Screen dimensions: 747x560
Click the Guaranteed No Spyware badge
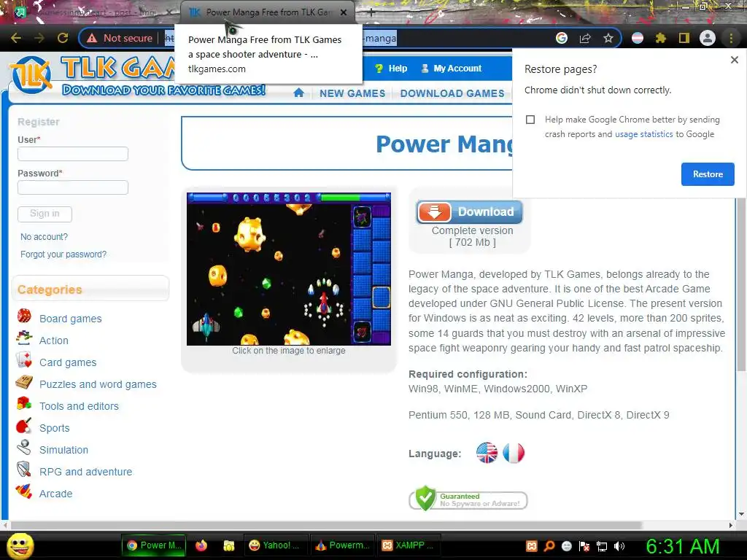point(468,499)
